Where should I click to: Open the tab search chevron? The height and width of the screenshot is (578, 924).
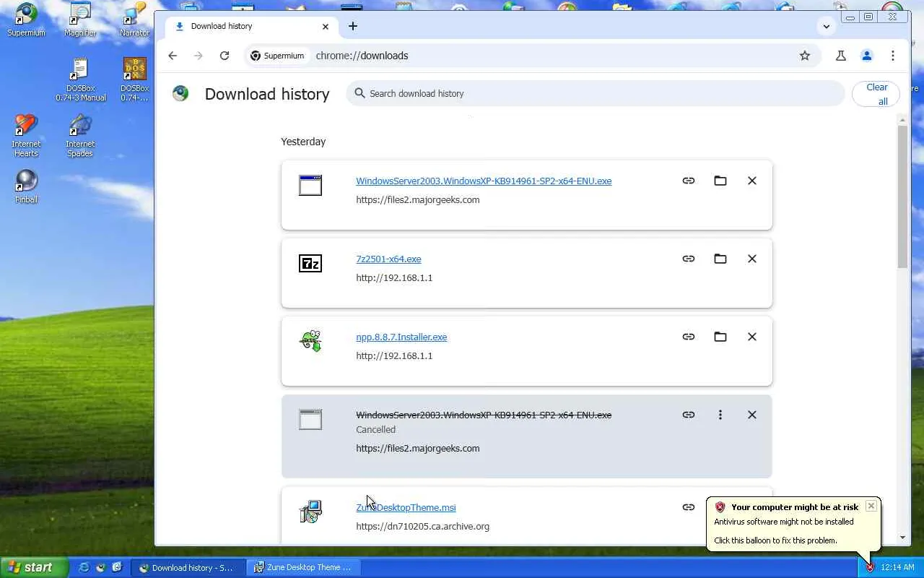pos(827,26)
